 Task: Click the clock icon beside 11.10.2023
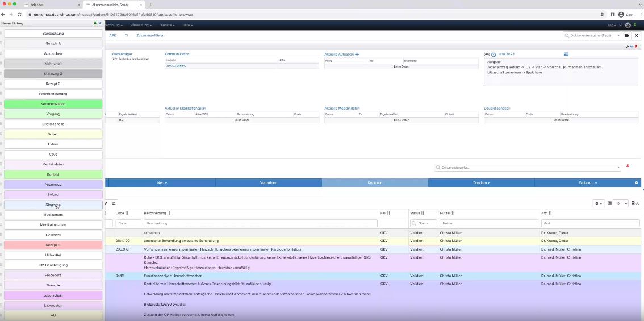click(x=494, y=54)
